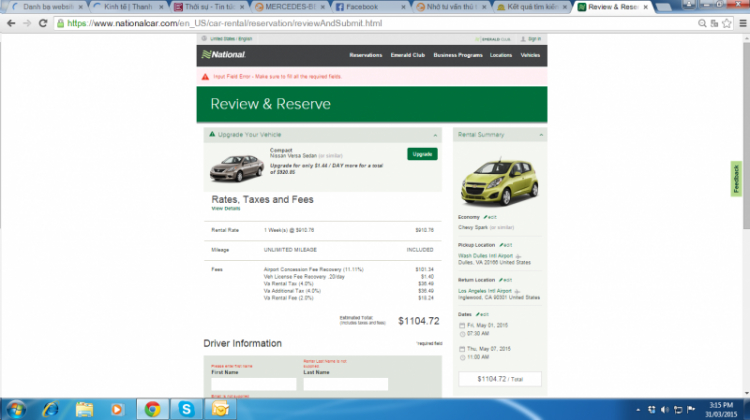
Task: Reload the page with the Refresh icon
Action: (43, 23)
